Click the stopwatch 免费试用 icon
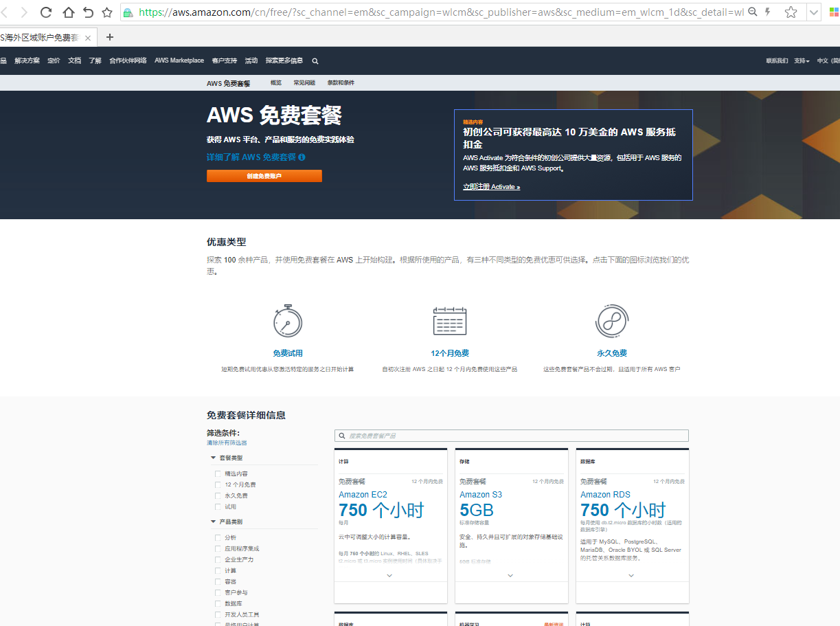This screenshot has width=840, height=626. [288, 320]
